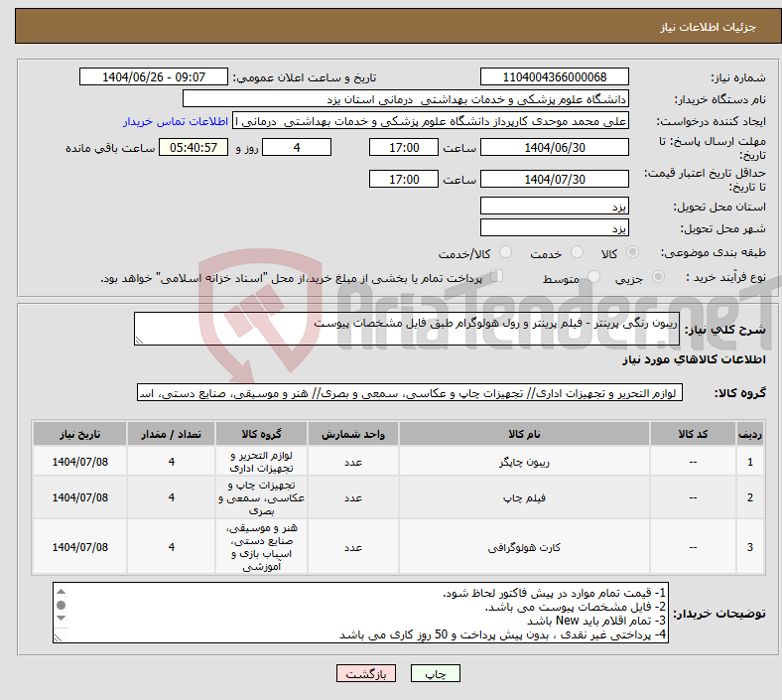Click scroll-down arrow in buyer notes box
This screenshot has height=700, width=782.
(61, 619)
